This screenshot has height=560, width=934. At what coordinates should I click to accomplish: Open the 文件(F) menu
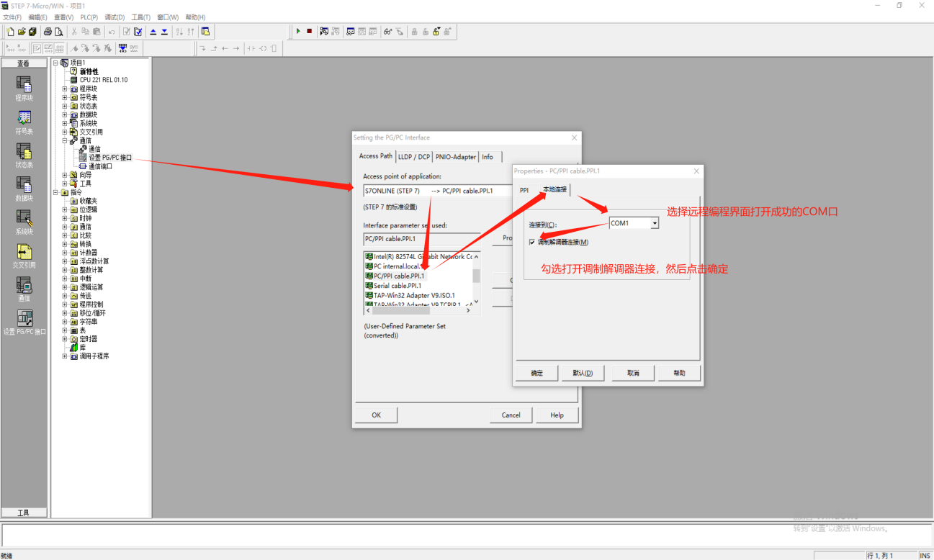(12, 17)
